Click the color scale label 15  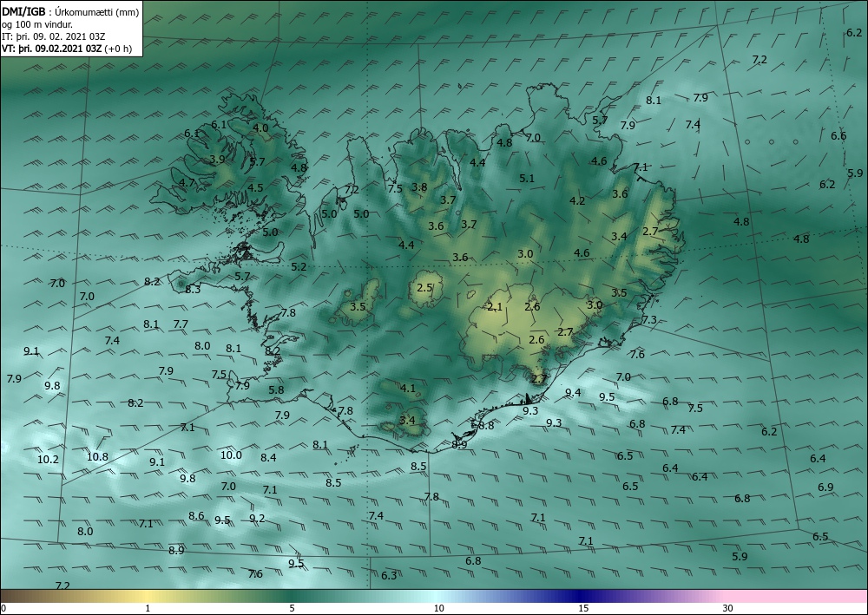583,609
